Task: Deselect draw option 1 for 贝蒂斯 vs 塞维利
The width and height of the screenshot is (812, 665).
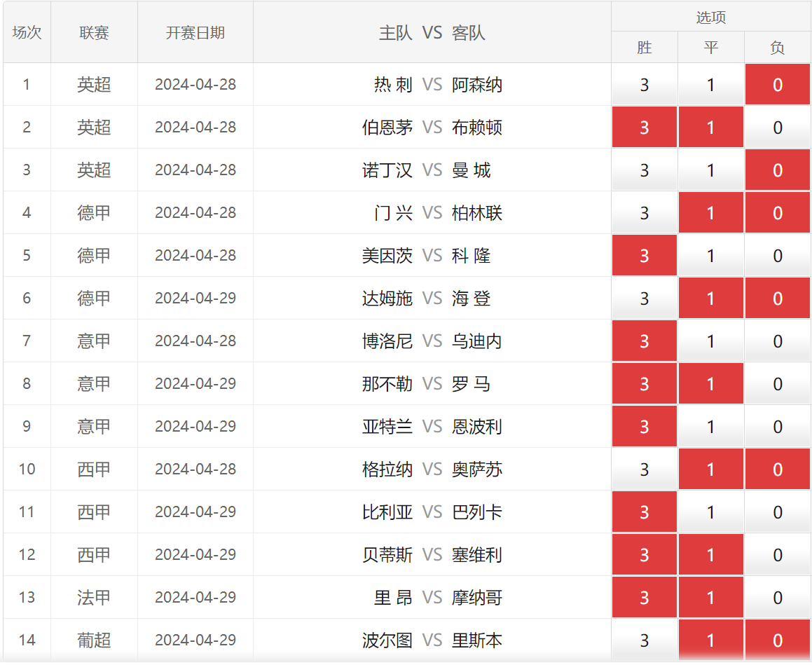Action: click(x=711, y=555)
